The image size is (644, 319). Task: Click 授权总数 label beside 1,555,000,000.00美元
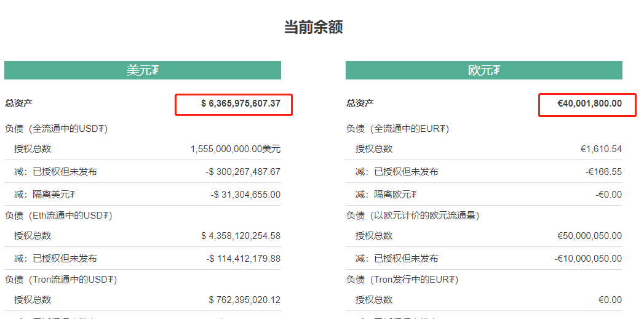coord(33,149)
